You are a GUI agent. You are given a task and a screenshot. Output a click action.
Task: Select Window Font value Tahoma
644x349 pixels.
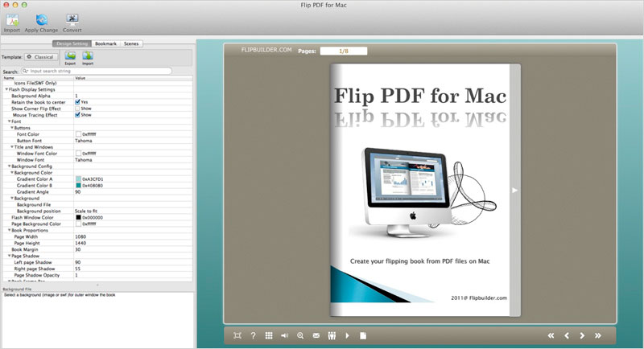(84, 160)
